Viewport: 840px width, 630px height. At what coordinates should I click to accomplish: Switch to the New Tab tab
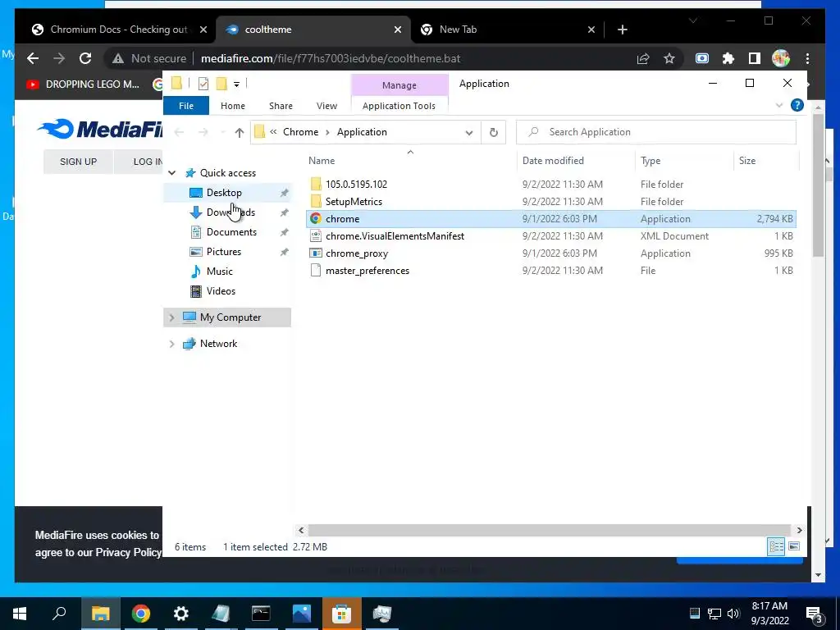[507, 30]
